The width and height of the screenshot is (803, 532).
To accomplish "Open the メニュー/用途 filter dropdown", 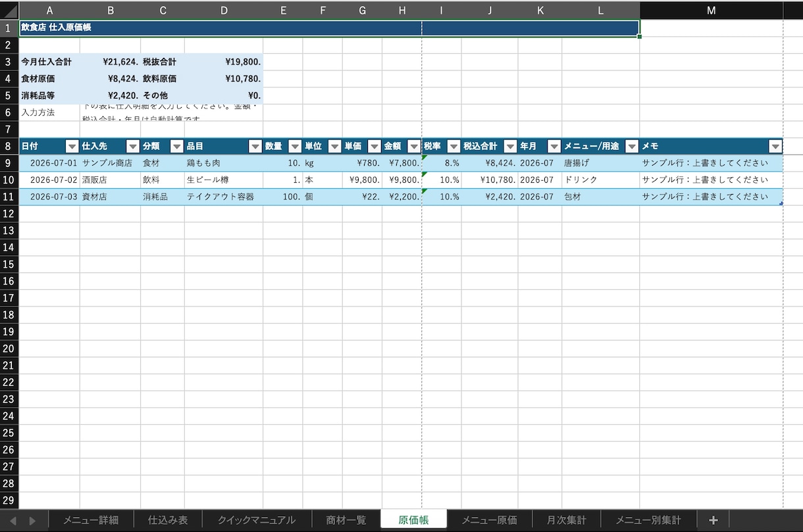I will pos(632,147).
